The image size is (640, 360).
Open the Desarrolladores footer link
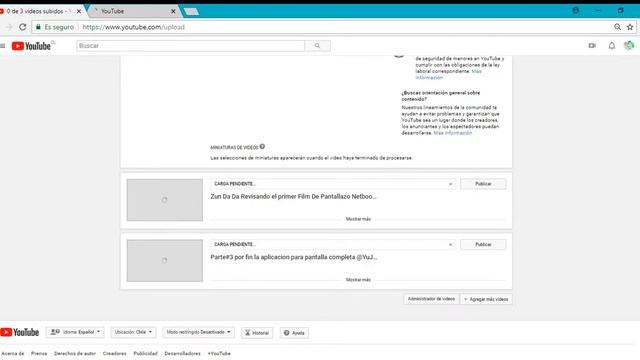(x=182, y=353)
